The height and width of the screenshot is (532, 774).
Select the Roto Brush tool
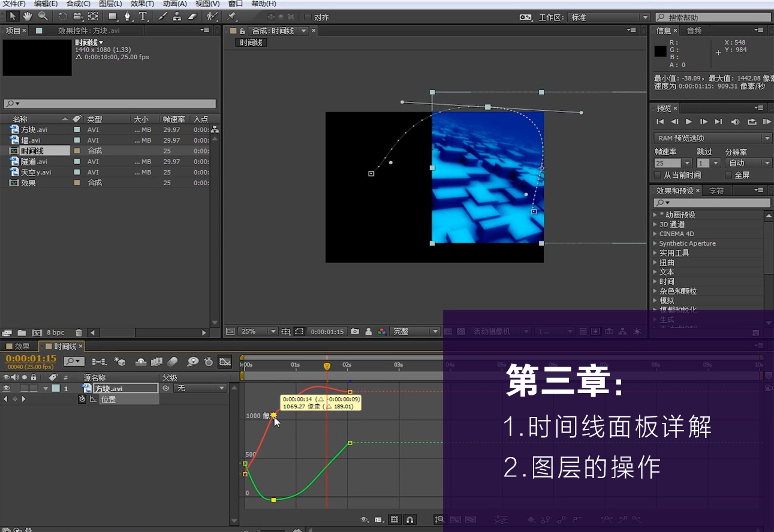pyautogui.click(x=212, y=16)
